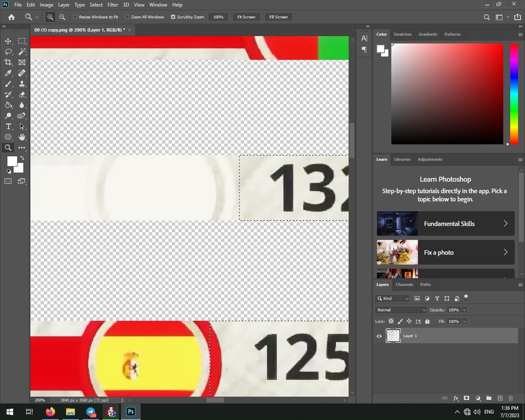Open the search icon in options bar
525x420 pixels.
[487, 17]
